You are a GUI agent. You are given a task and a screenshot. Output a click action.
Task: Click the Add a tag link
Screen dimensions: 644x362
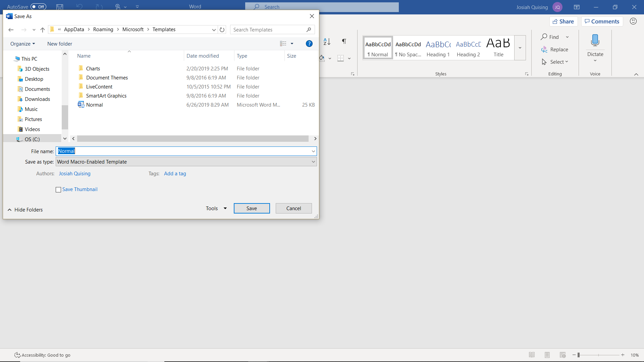coord(175,174)
